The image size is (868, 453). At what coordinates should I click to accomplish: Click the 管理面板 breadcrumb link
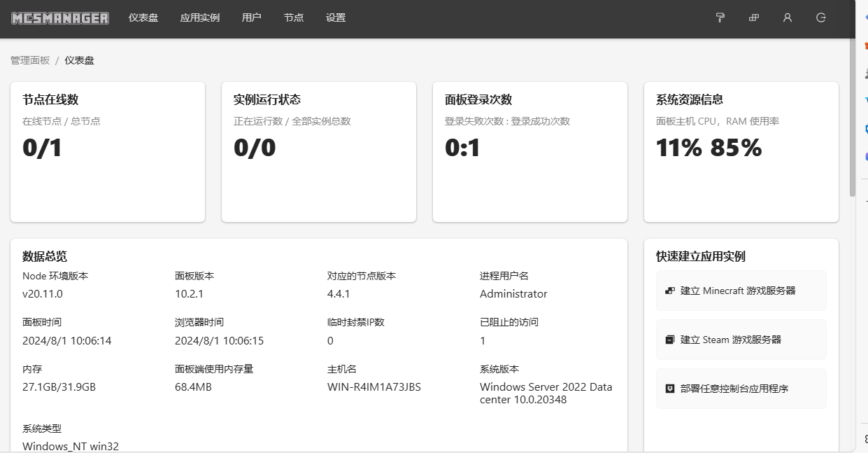tap(30, 60)
